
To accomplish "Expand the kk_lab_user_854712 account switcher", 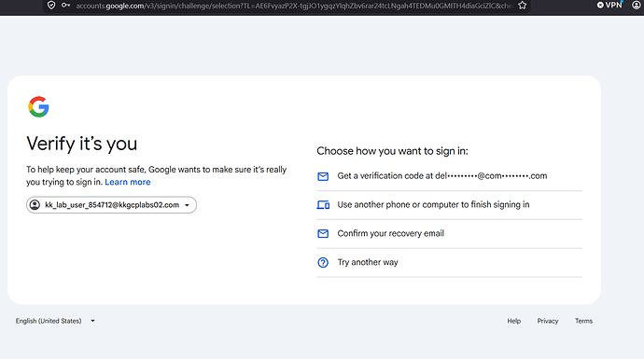I will point(111,205).
